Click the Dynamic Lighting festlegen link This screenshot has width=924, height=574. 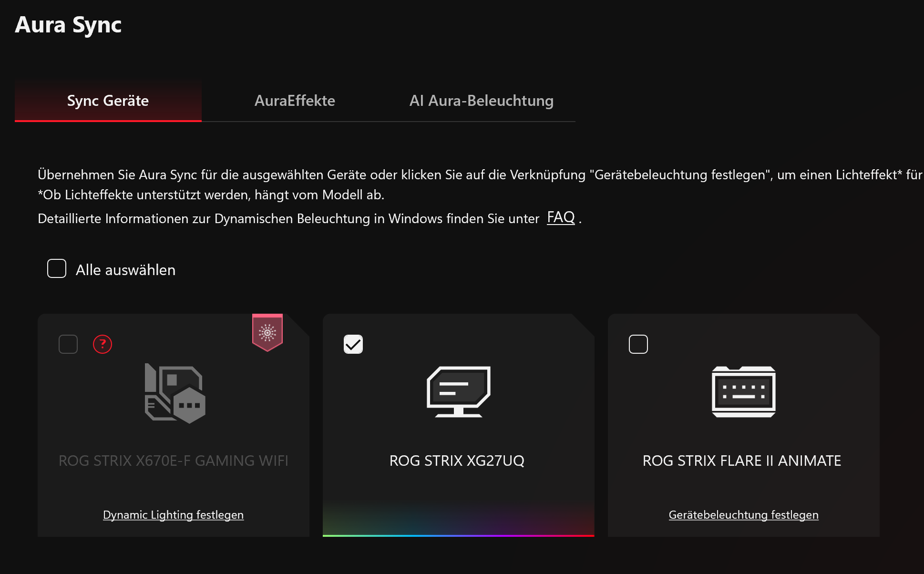174,515
